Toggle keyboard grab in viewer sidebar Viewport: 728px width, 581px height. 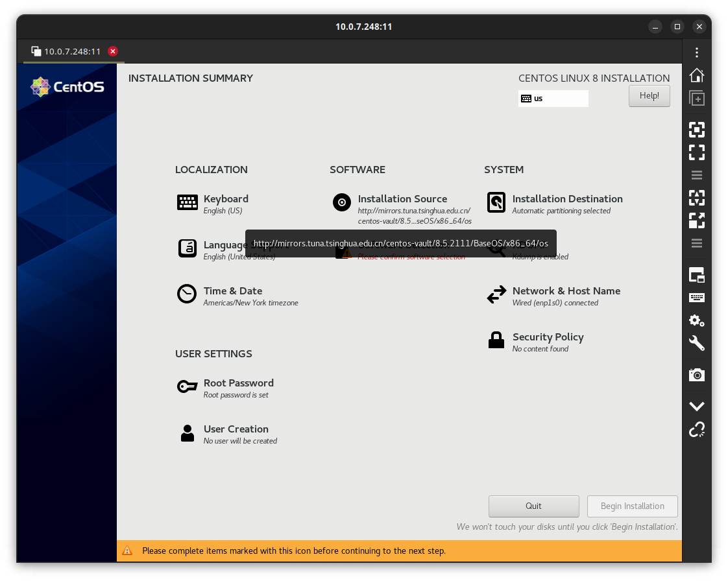tap(697, 298)
